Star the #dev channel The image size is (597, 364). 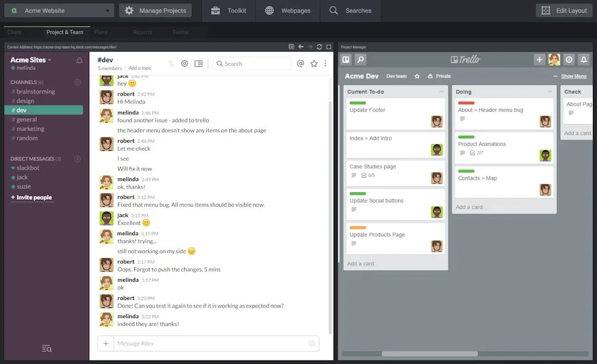click(314, 63)
